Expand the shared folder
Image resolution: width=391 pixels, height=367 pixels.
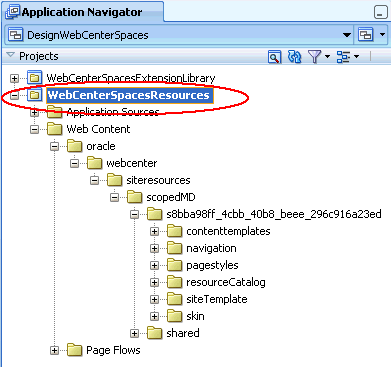pos(134,334)
